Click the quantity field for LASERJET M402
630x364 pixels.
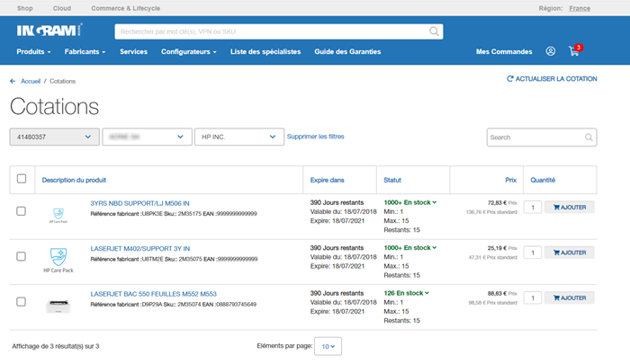[x=533, y=253]
